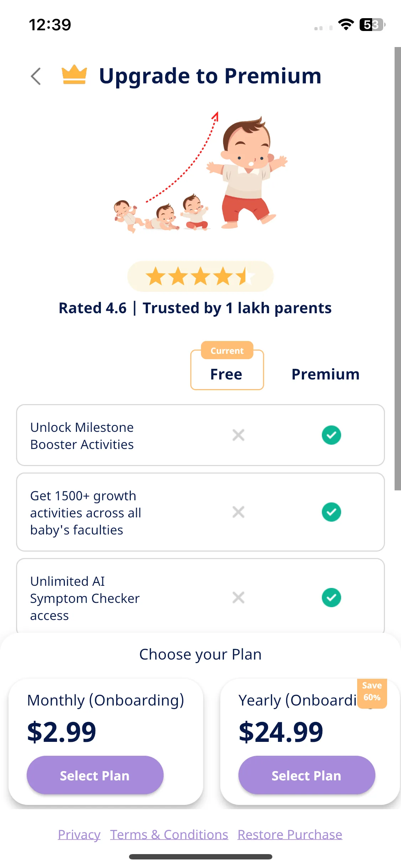This screenshot has width=401, height=868.
Task: Select the Free plan column tab
Action: pos(227,370)
